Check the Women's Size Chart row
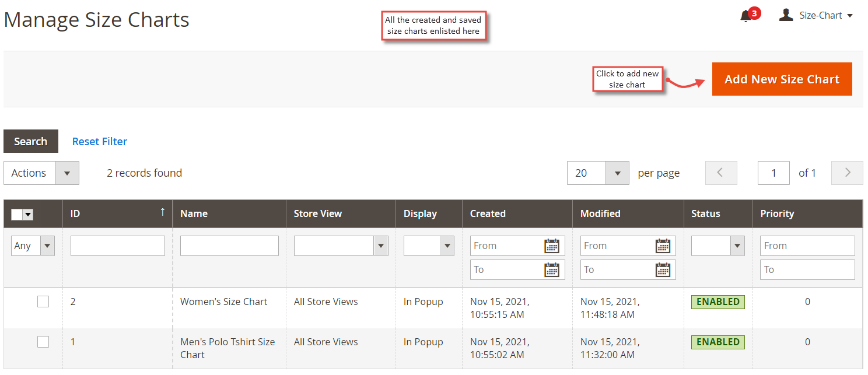The height and width of the screenshot is (375, 868). [43, 302]
